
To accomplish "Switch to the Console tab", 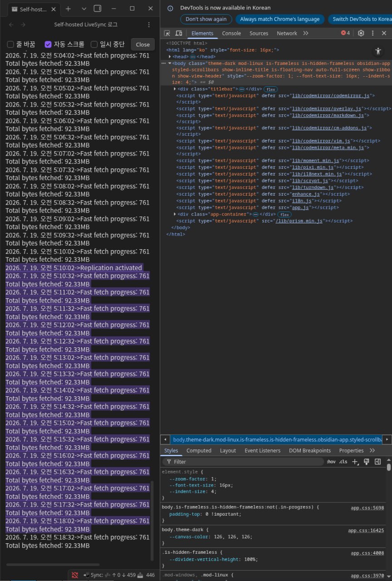I will tap(231, 33).
